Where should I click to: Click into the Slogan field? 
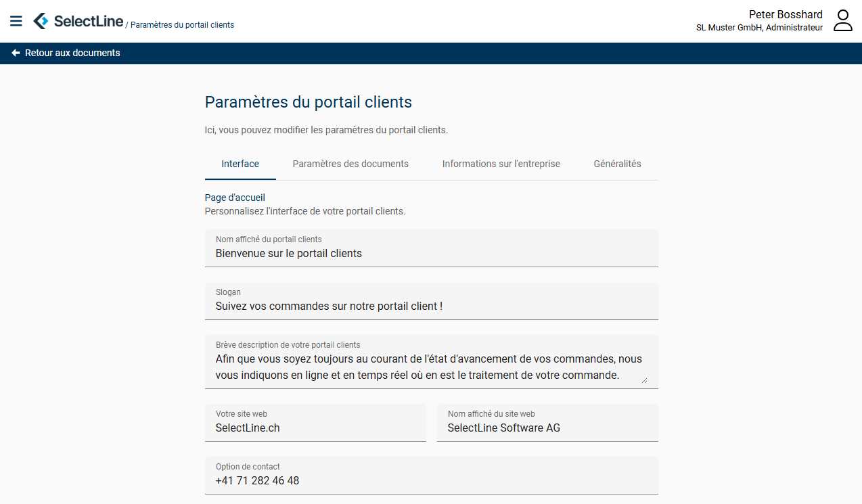click(x=431, y=306)
